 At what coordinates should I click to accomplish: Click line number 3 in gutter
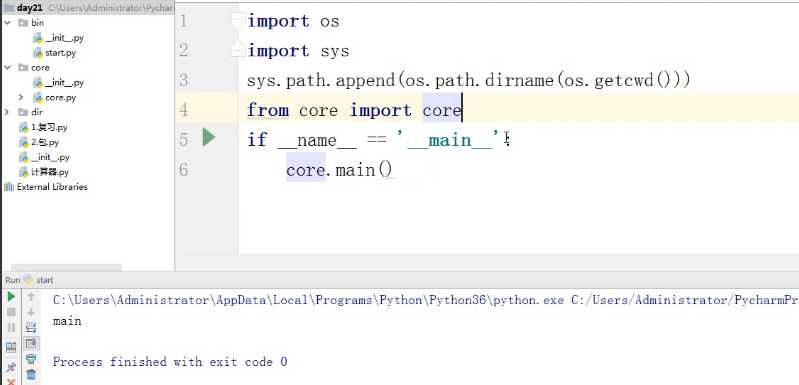(x=183, y=80)
